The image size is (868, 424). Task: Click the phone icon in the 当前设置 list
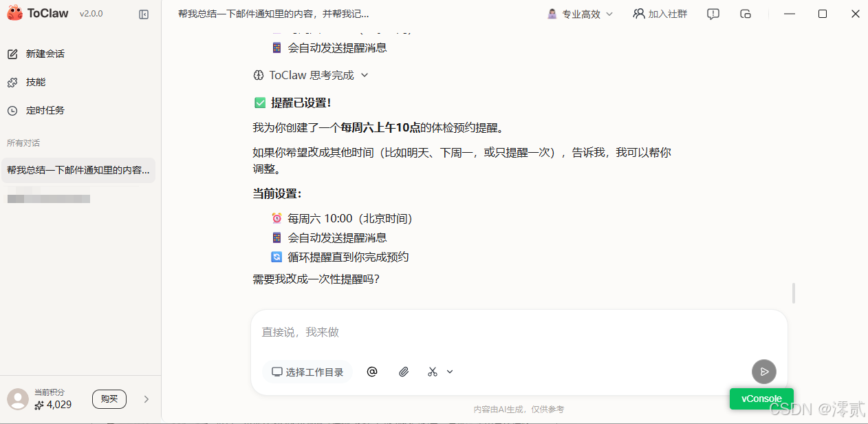point(277,237)
